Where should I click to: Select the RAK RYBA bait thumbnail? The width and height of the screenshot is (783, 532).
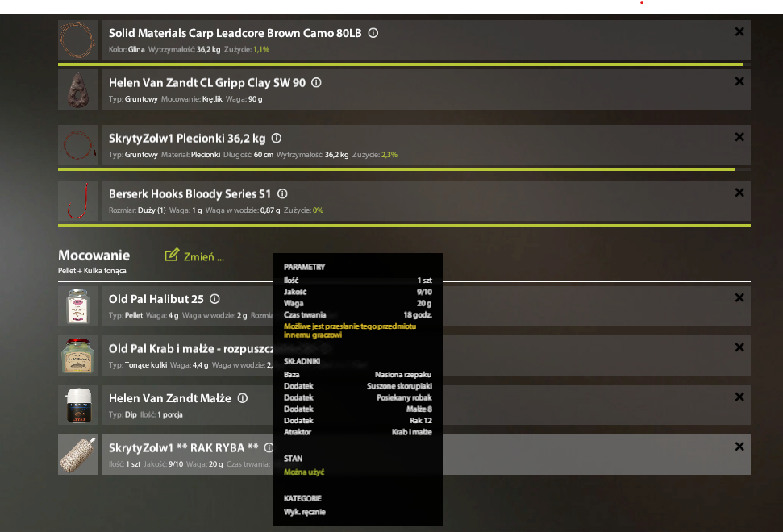[77, 455]
